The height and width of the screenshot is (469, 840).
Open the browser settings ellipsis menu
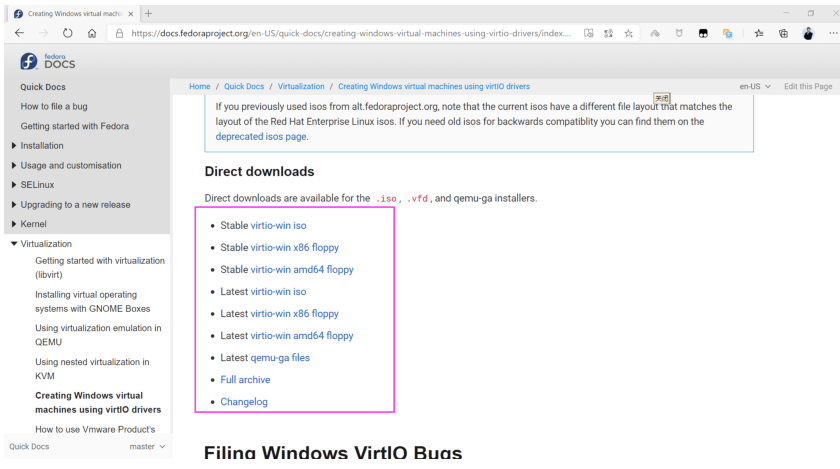point(833,33)
